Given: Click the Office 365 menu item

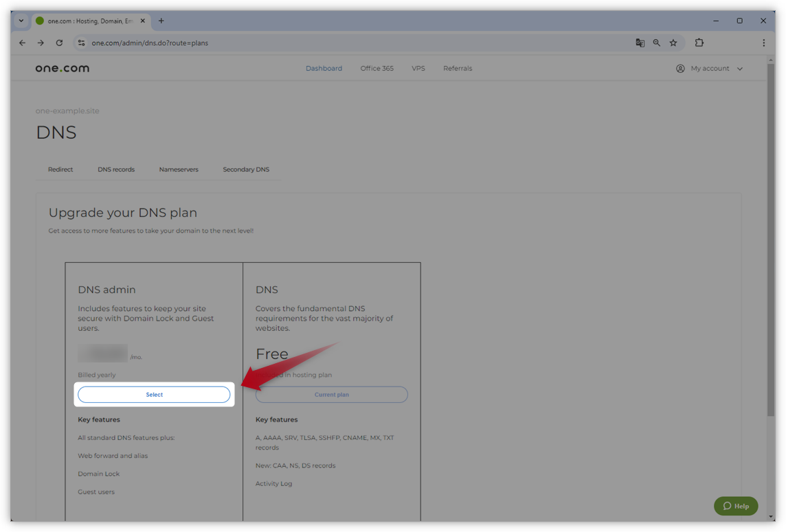Looking at the screenshot, I should coord(377,69).
